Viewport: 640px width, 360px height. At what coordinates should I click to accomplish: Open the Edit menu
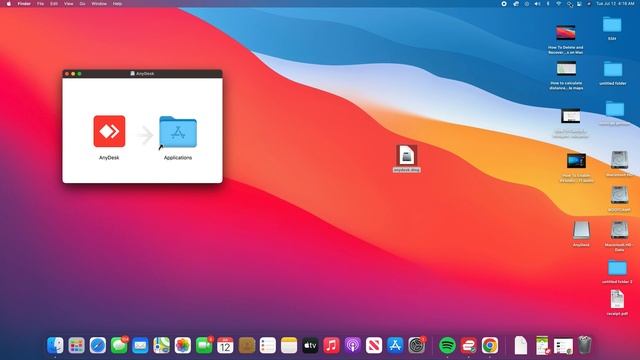(54, 4)
